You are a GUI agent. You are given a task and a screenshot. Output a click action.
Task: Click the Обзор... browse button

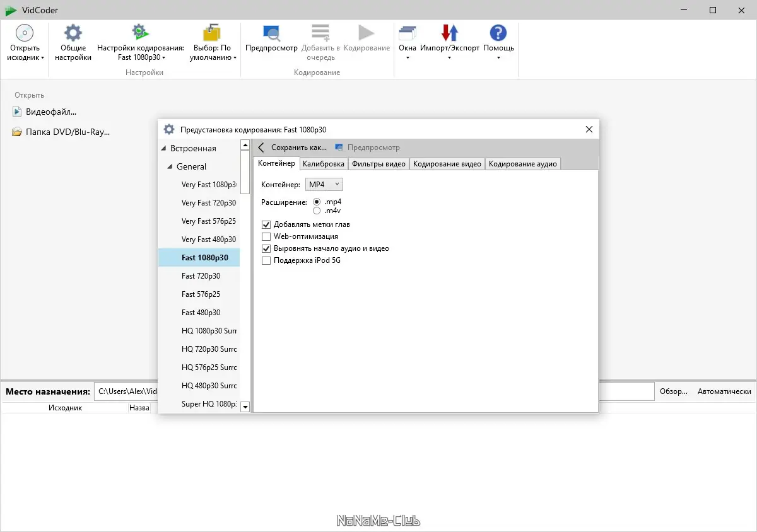(674, 391)
